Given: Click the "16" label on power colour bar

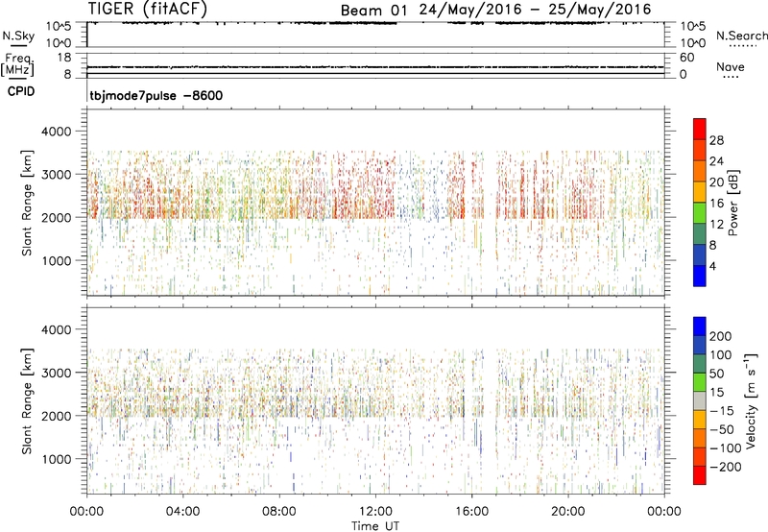Looking at the screenshot, I should point(716,204).
